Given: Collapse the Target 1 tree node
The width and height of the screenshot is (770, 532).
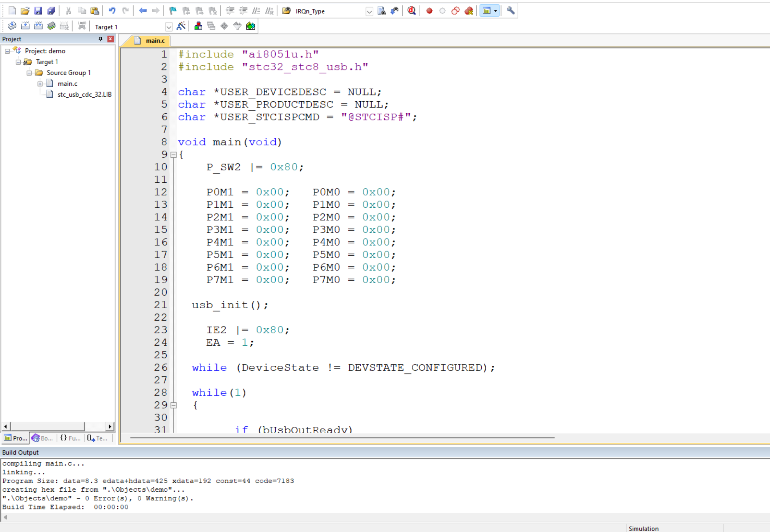Looking at the screenshot, I should (18, 62).
